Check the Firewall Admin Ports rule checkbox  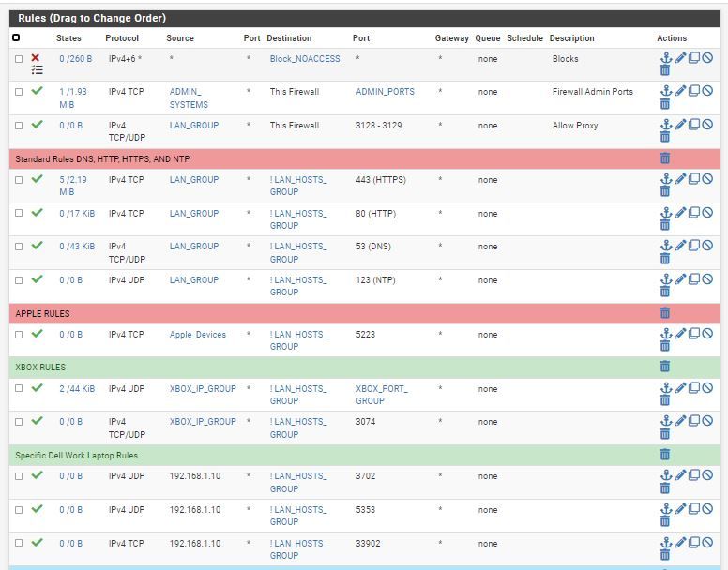coord(19,92)
